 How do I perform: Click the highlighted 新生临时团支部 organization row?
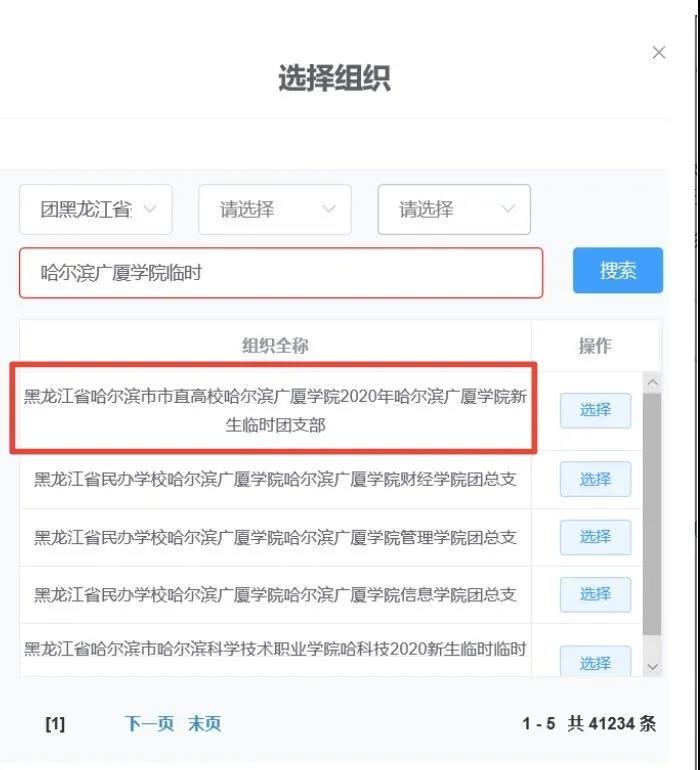275,410
